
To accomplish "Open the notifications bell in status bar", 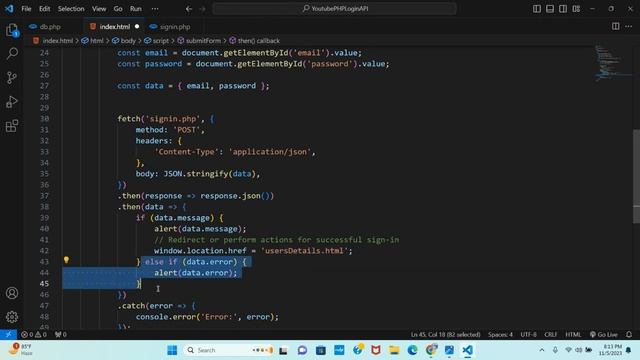I will [629, 334].
